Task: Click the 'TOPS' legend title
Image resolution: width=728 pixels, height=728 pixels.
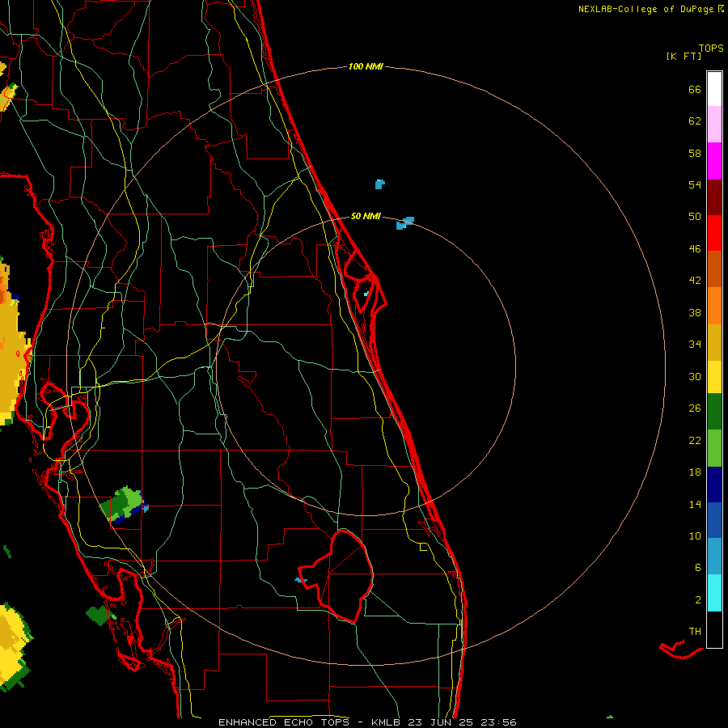Action: [711, 49]
